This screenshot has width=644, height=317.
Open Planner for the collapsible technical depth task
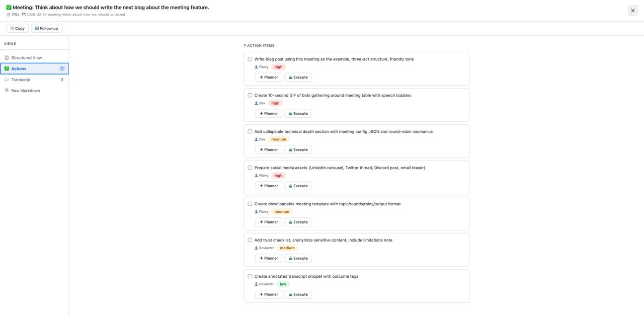point(268,149)
